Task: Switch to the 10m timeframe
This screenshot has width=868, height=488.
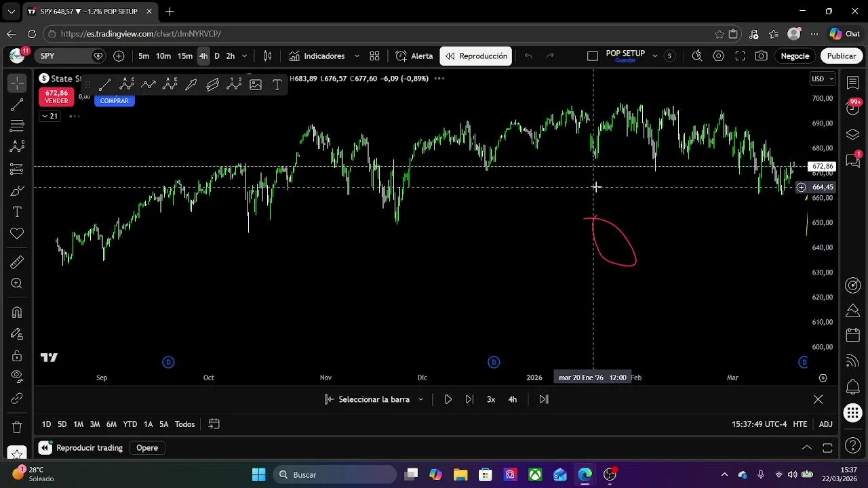Action: click(163, 56)
